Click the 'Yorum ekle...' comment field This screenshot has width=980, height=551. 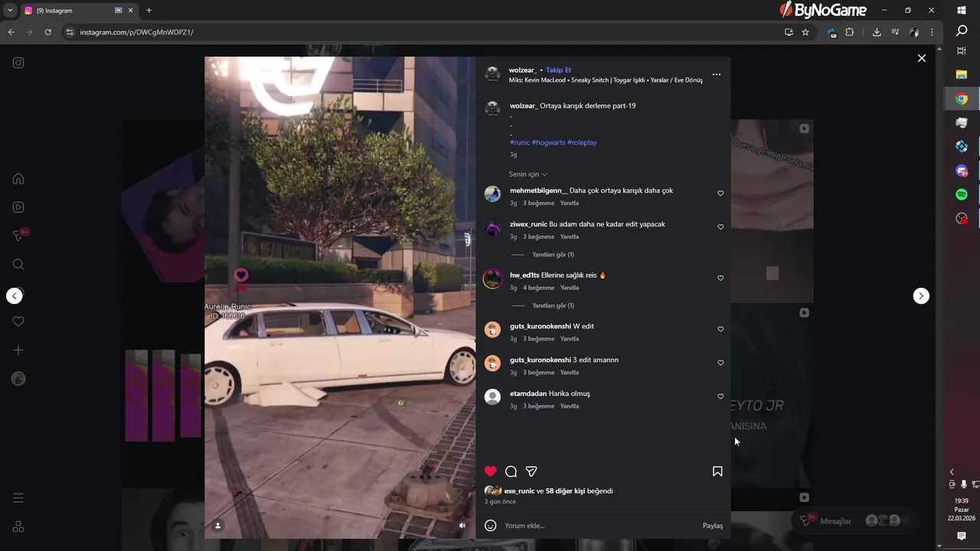[601, 526]
